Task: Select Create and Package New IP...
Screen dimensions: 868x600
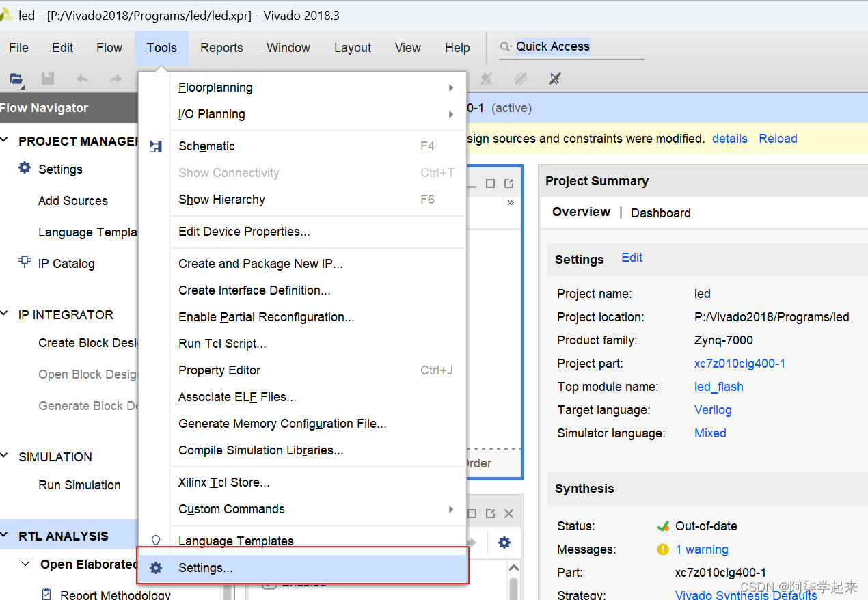Action: coord(303,264)
